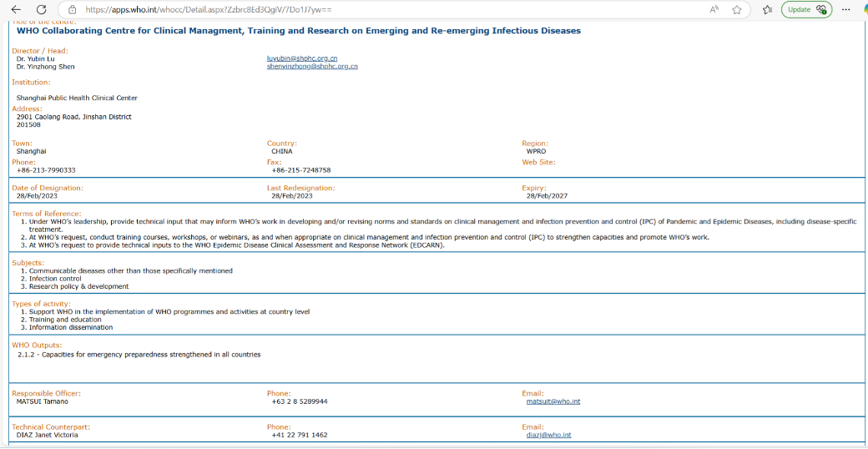This screenshot has width=868, height=449.
Task: Click subject Infection control
Action: 55,279
